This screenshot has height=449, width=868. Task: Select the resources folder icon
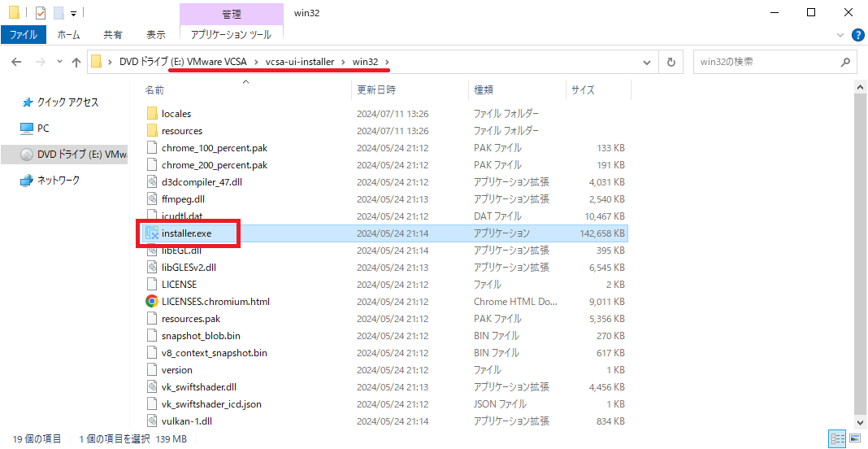152,131
